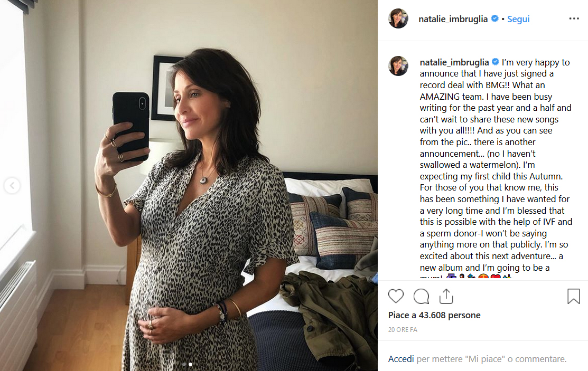Image resolution: width=588 pixels, height=371 pixels.
Task: Click the Accedi login link
Action: 400,358
